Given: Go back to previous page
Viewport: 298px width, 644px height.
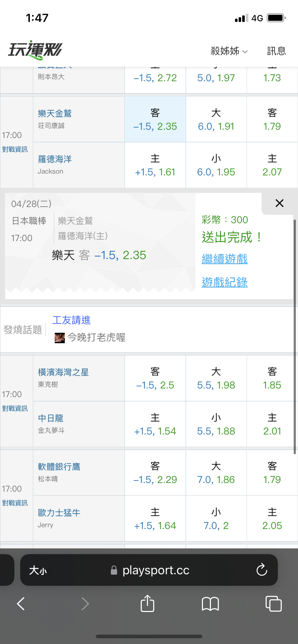Looking at the screenshot, I should [21, 604].
